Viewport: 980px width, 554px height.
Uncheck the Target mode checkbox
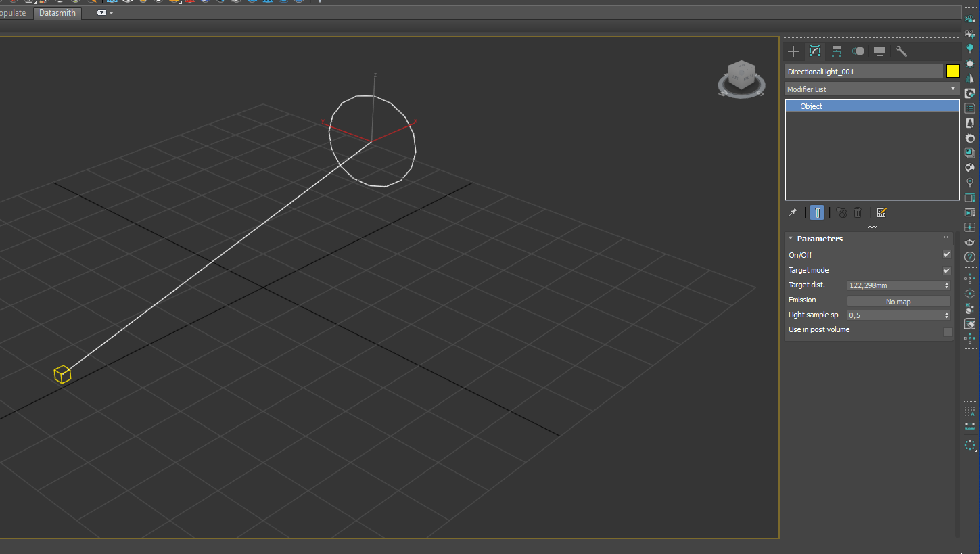pos(947,271)
